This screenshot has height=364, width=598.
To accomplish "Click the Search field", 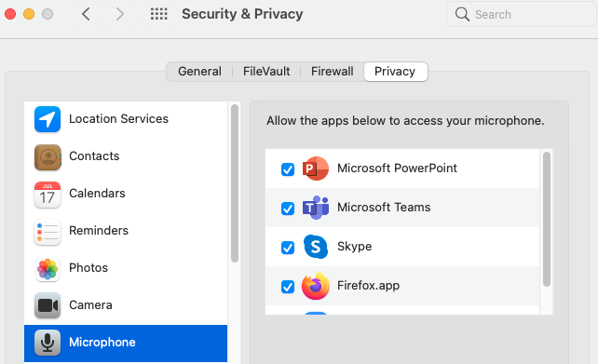I will [522, 15].
